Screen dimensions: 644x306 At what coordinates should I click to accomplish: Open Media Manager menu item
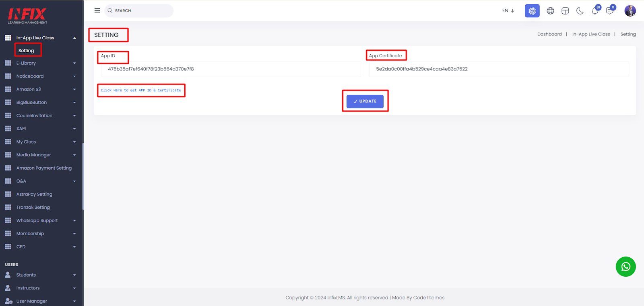tap(33, 155)
